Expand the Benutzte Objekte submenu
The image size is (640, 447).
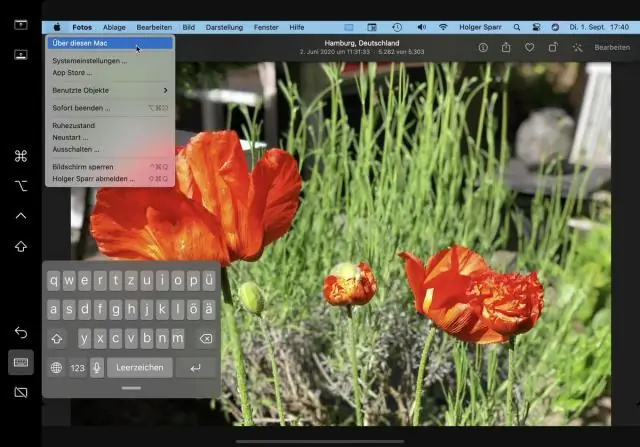110,90
